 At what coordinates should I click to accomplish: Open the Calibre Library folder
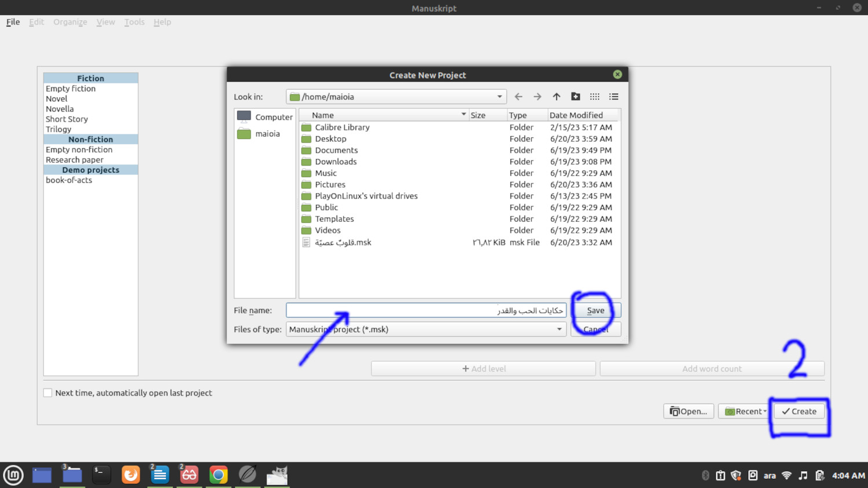point(342,127)
